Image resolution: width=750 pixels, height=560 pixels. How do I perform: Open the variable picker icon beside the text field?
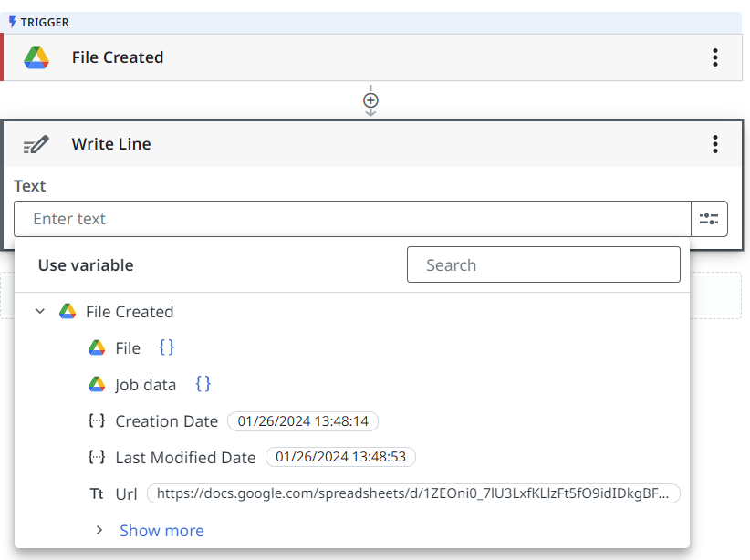(710, 218)
